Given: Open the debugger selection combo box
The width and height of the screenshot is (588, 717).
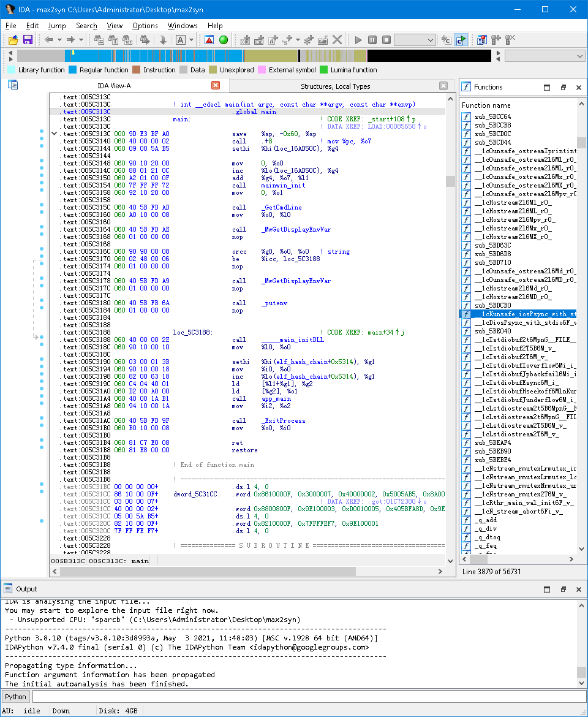Looking at the screenshot, I should pyautogui.click(x=415, y=40).
